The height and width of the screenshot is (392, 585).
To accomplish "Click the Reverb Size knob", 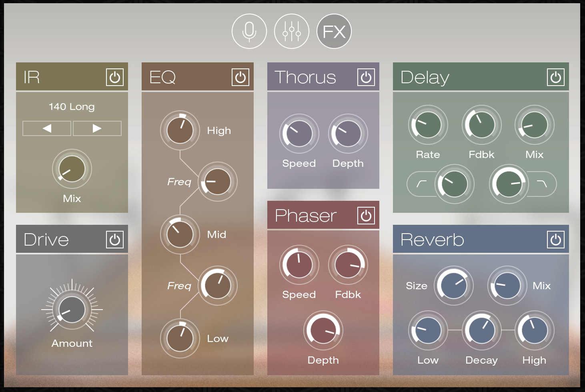I will point(454,286).
